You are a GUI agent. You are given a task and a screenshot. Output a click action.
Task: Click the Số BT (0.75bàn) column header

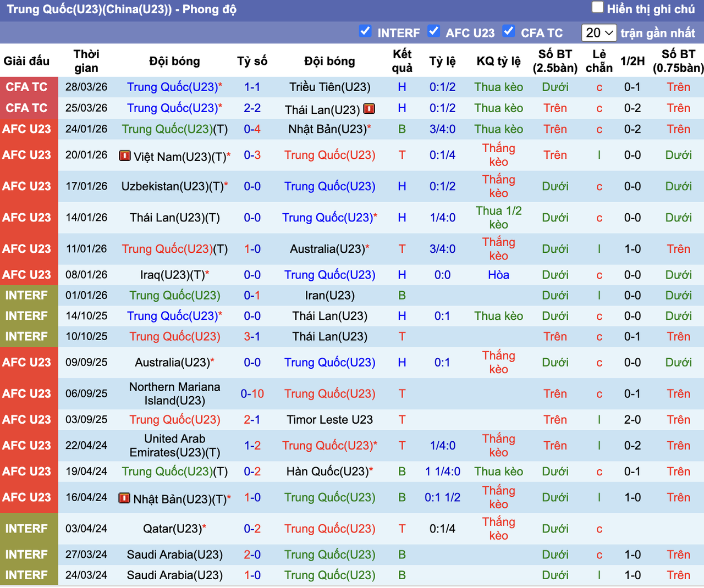(678, 61)
